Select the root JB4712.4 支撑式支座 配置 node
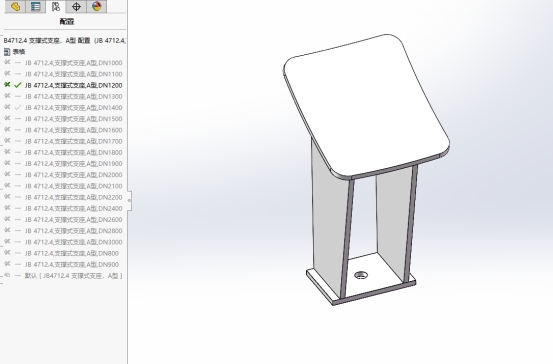This screenshot has height=364, width=553. point(65,41)
